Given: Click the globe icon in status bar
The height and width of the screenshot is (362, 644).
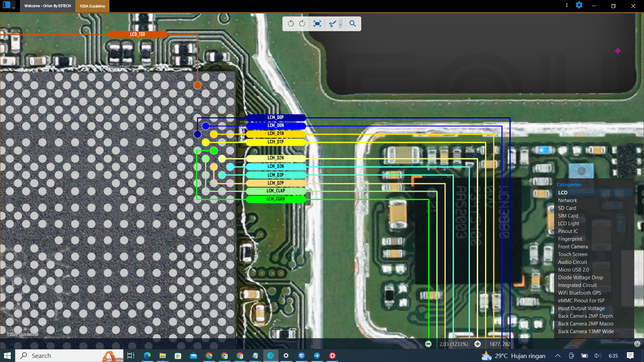Looking at the screenshot, I should coord(637,344).
